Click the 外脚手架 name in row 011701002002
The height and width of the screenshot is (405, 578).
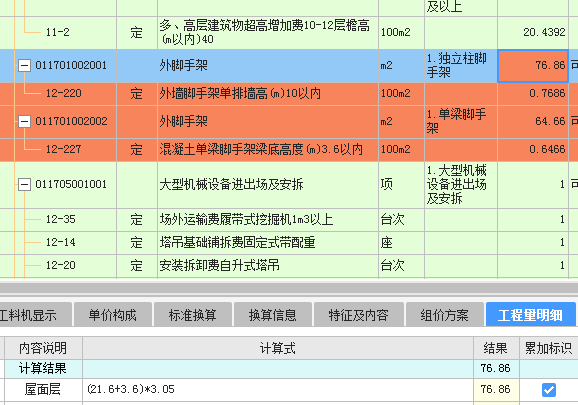point(184,121)
